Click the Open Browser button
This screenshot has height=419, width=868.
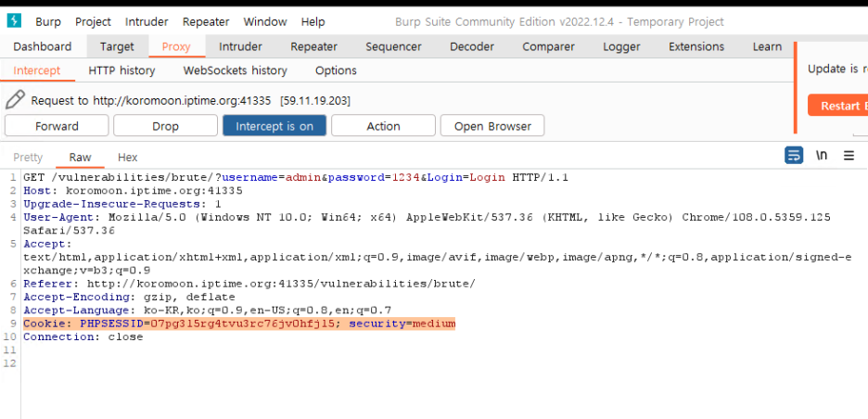[x=492, y=126]
